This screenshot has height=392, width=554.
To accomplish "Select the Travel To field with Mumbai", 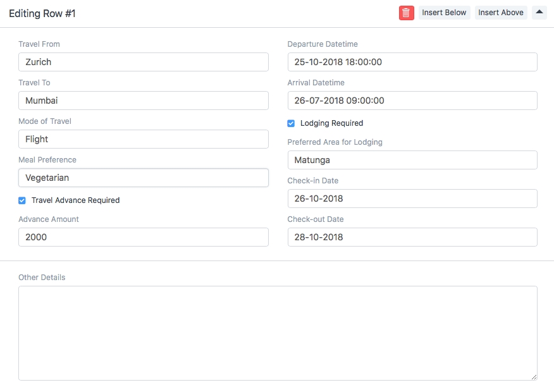I will [x=143, y=101].
